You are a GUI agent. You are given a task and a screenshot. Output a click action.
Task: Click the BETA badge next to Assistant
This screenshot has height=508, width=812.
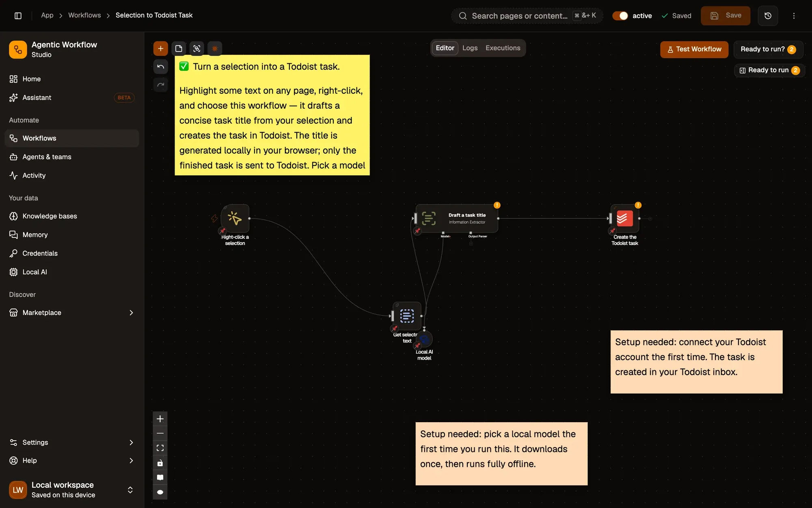[124, 98]
